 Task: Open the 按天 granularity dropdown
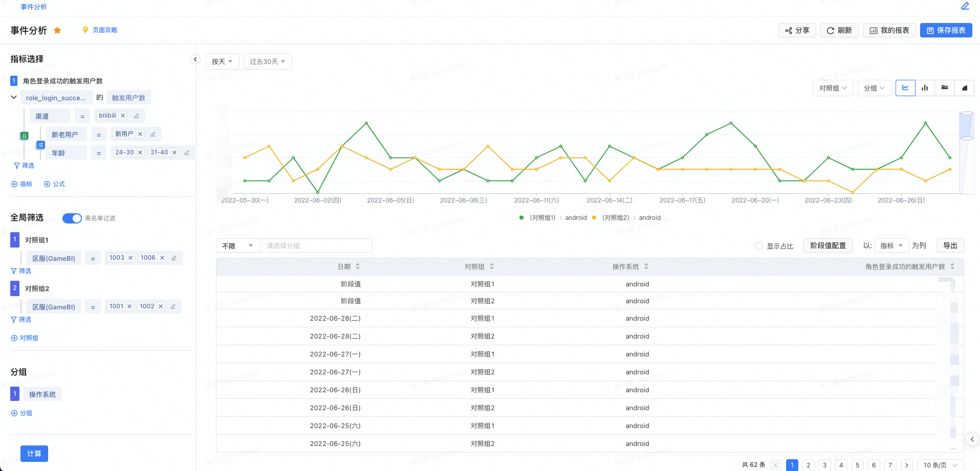222,61
